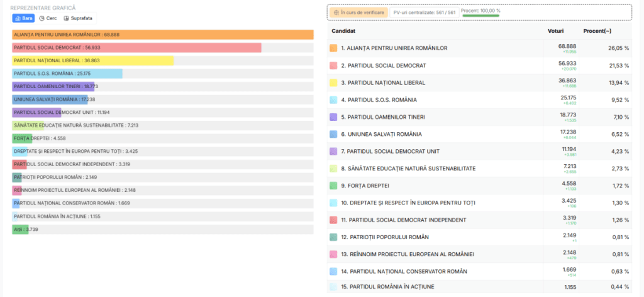Click purple swatch for Partidul Oamenilor Tineri
The image size is (644, 297).
[333, 117]
